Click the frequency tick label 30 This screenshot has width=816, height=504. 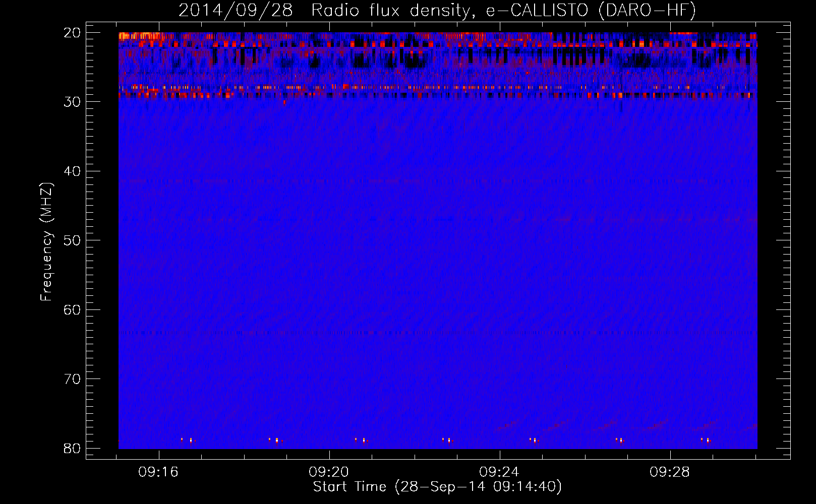point(73,102)
